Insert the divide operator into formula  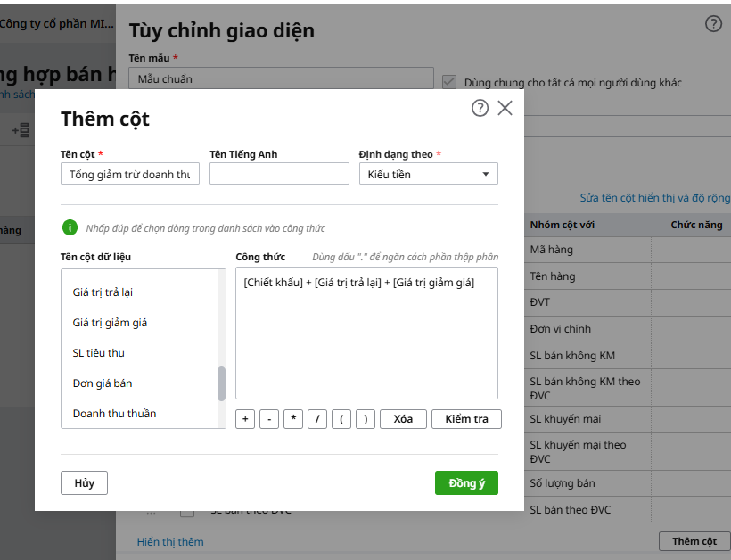pyautogui.click(x=317, y=419)
